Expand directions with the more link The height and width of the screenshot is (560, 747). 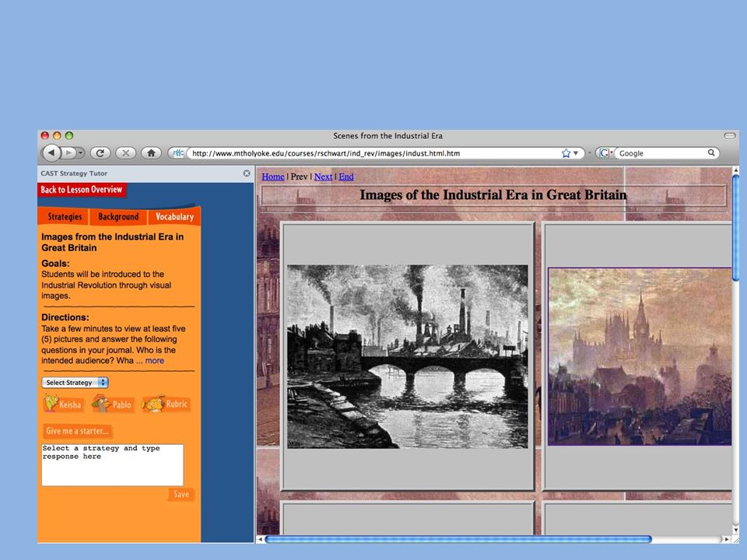pos(154,360)
